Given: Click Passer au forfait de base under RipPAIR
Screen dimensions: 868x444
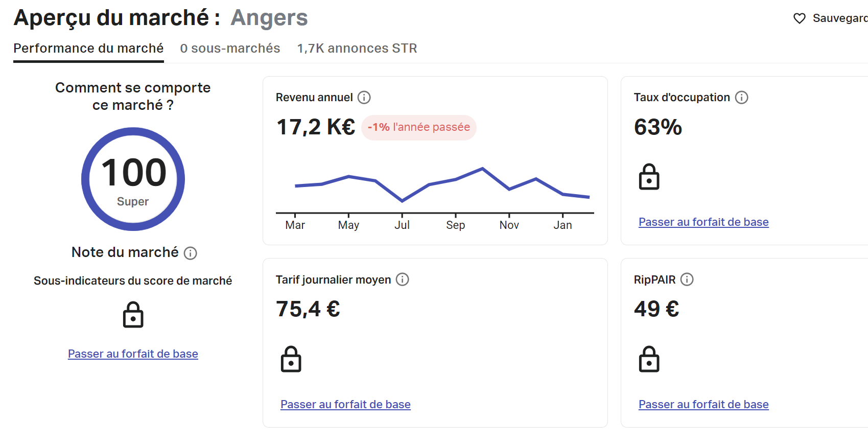Looking at the screenshot, I should click(703, 404).
